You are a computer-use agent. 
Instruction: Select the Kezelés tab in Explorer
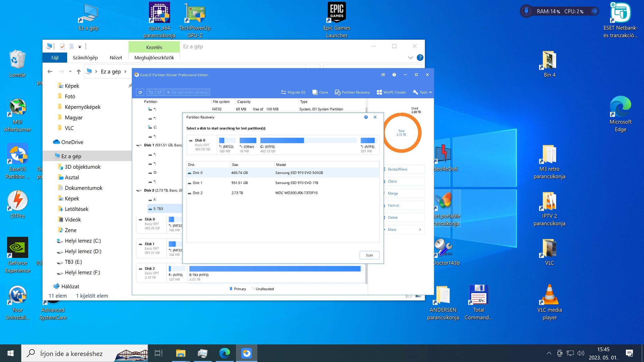pos(154,47)
